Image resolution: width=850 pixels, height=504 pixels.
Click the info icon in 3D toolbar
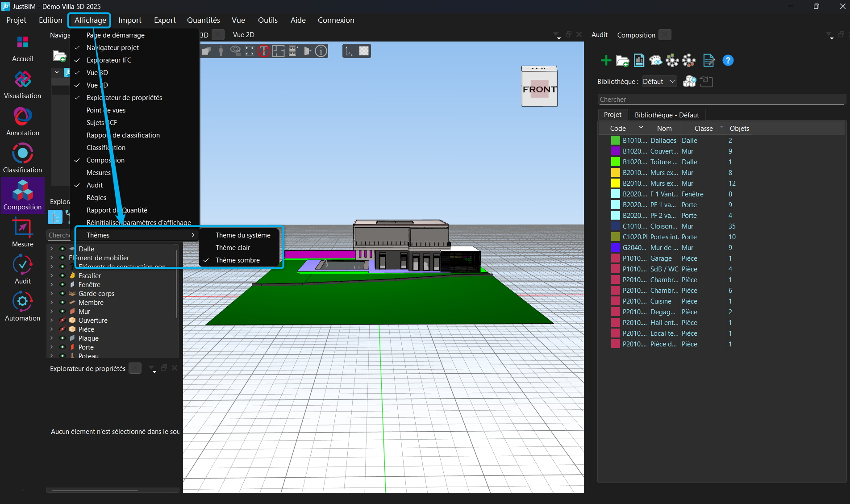coord(321,51)
